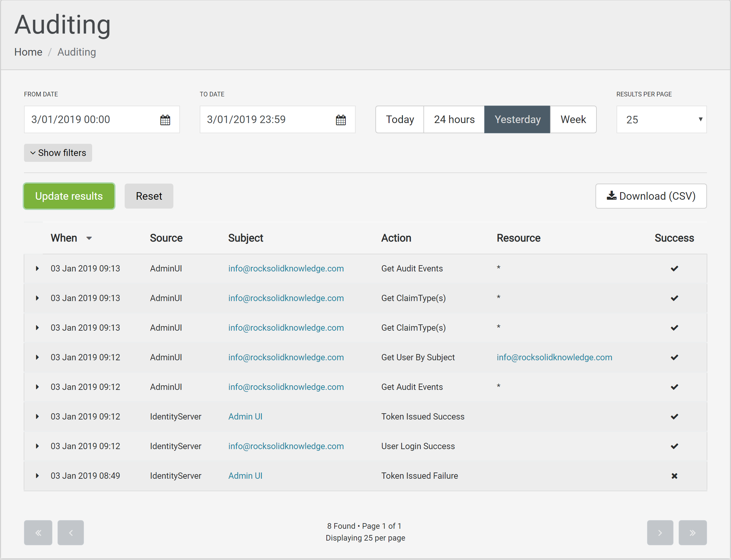This screenshot has height=560, width=731.
Task: Open subject email in User Login Success row
Action: tap(286, 446)
